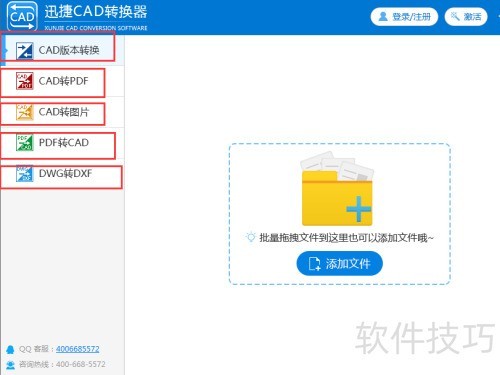Click the 咨询热线 400-668-5572 text
This screenshot has height=375, width=500.
pos(62,364)
